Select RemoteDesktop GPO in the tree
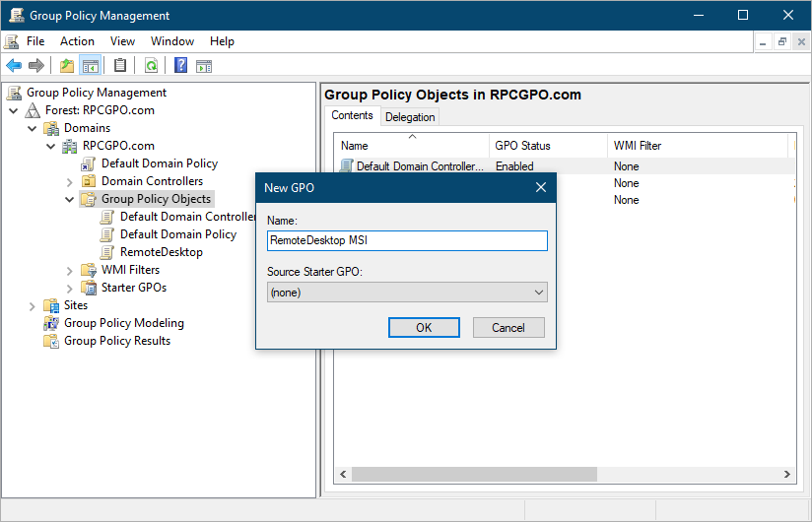Image resolution: width=812 pixels, height=522 pixels. coord(161,252)
